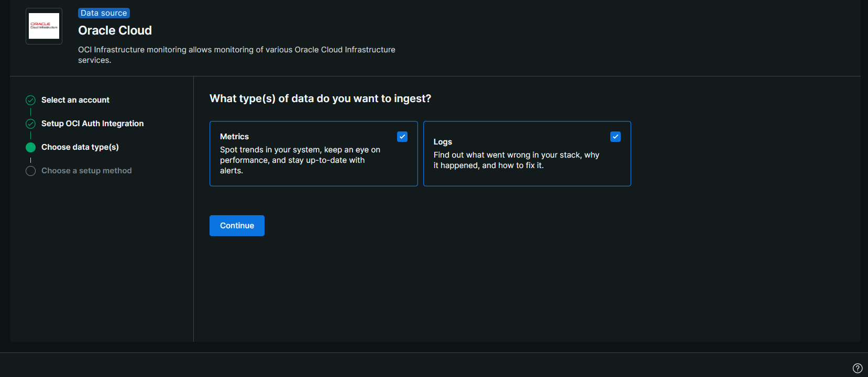
Task: Click the Oracle Cloud title
Action: click(x=115, y=30)
